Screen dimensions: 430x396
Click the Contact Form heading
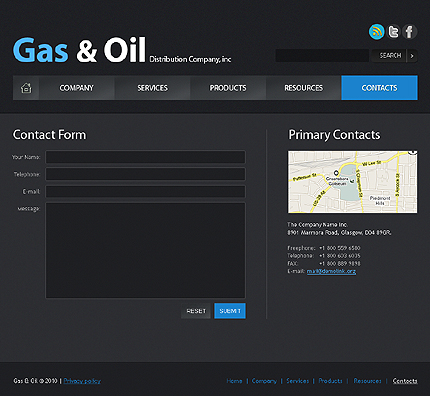[49, 135]
